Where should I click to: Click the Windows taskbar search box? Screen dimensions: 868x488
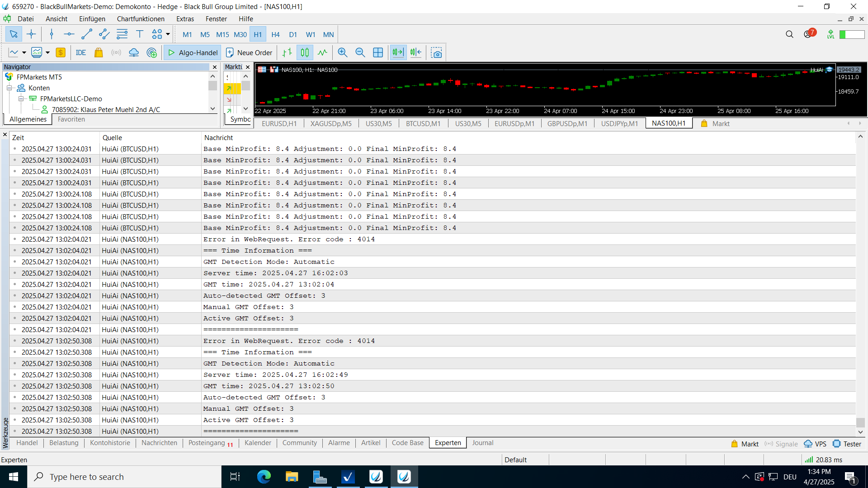click(124, 477)
